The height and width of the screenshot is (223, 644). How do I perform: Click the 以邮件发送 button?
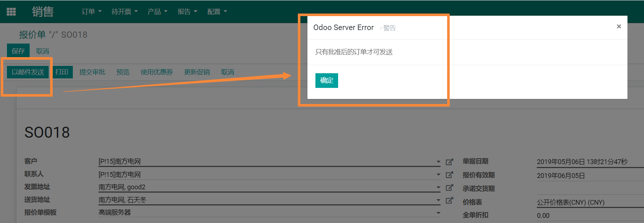click(x=28, y=72)
